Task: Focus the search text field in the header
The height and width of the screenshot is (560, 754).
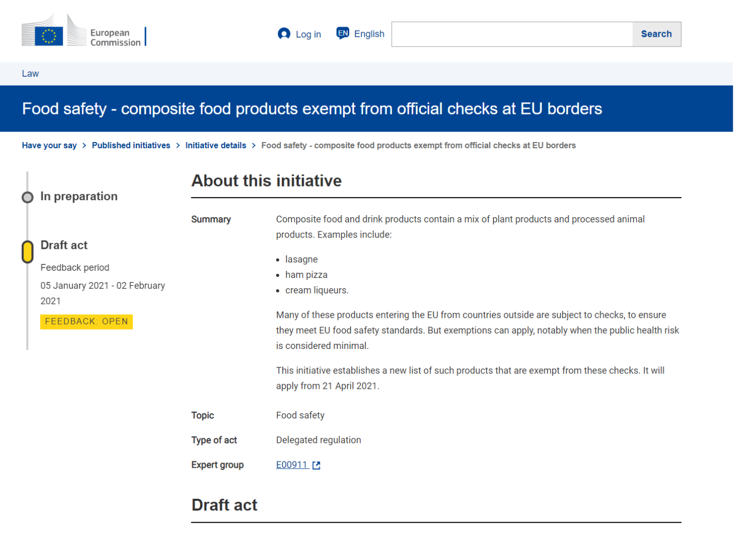Action: coord(512,34)
